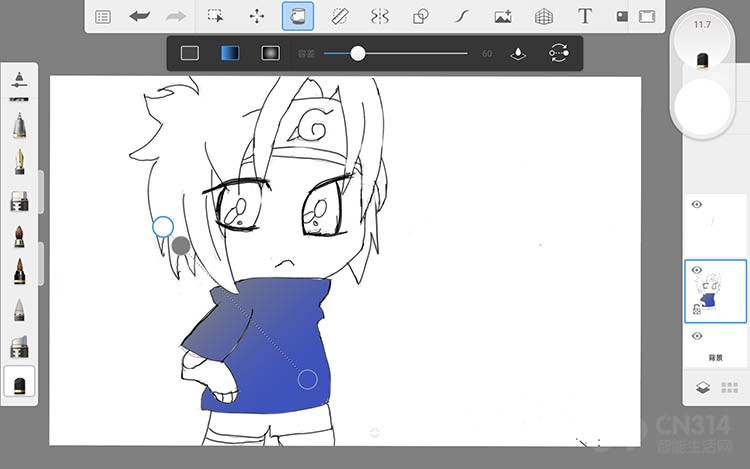
Task: Open the Ruler guides tool
Action: coord(340,16)
